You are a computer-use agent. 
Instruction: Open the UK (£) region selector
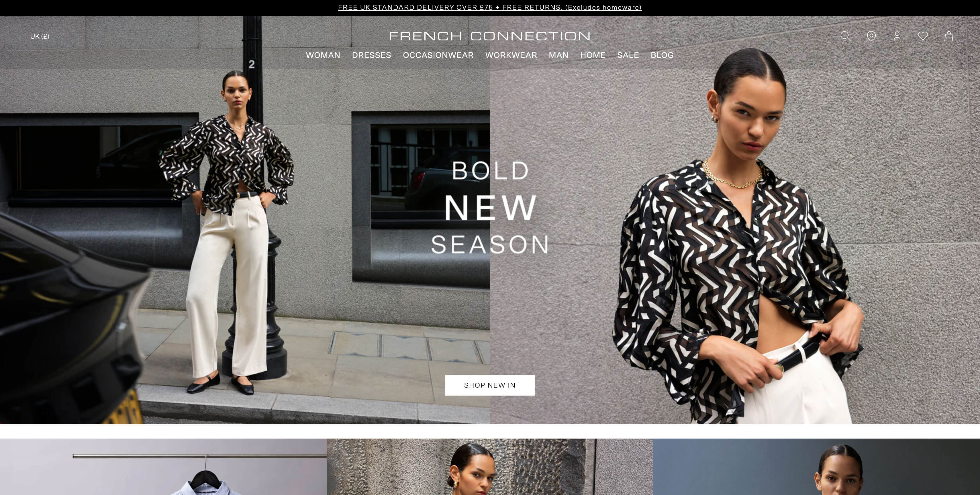pos(40,36)
